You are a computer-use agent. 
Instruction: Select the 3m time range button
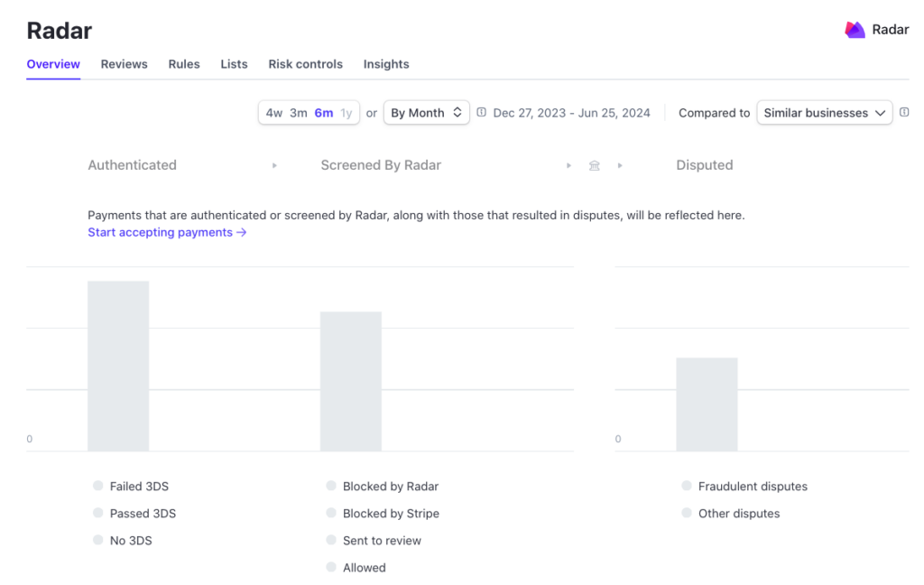click(299, 113)
